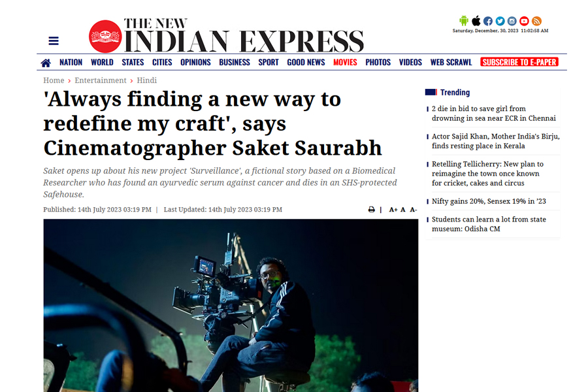Image resolution: width=588 pixels, height=392 pixels.
Task: Open the YouTube channel icon
Action: tap(524, 21)
